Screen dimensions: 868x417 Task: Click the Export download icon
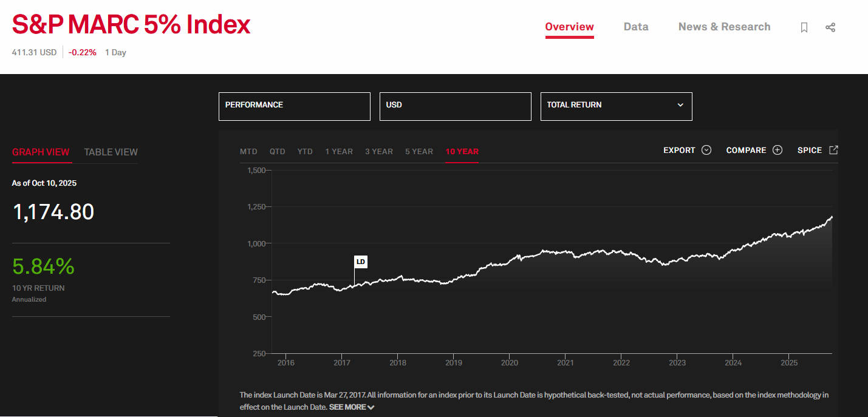pyautogui.click(x=706, y=149)
